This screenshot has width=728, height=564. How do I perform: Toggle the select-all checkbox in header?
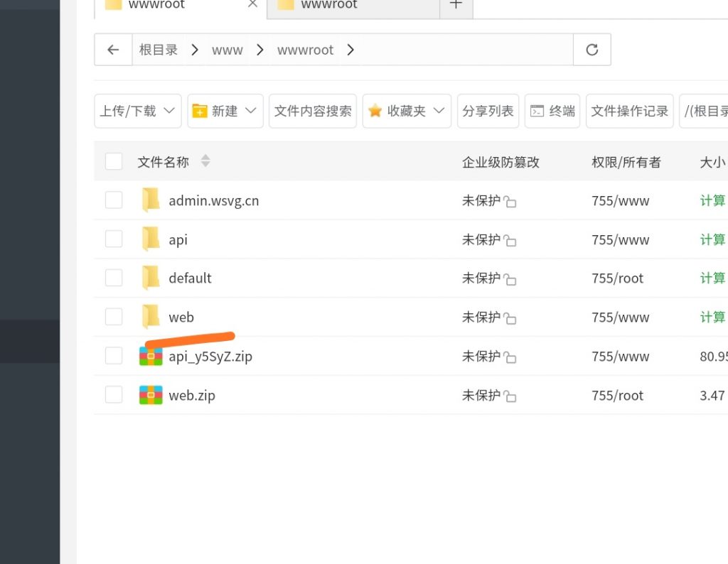pyautogui.click(x=114, y=161)
